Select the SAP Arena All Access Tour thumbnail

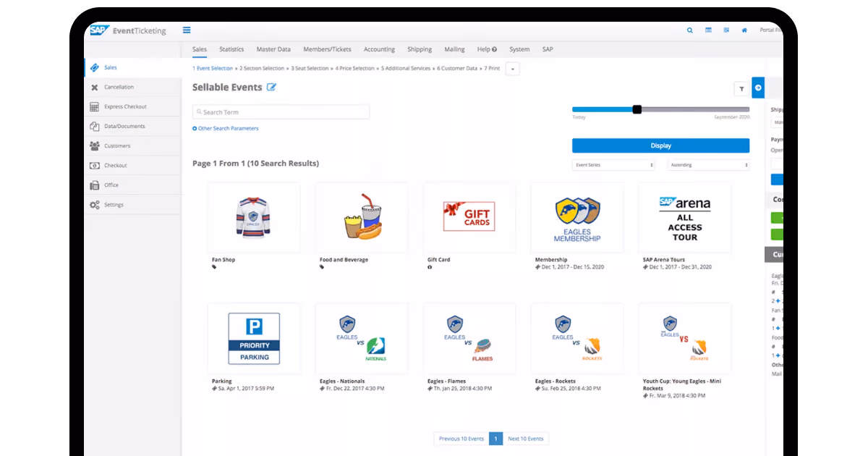click(x=685, y=218)
